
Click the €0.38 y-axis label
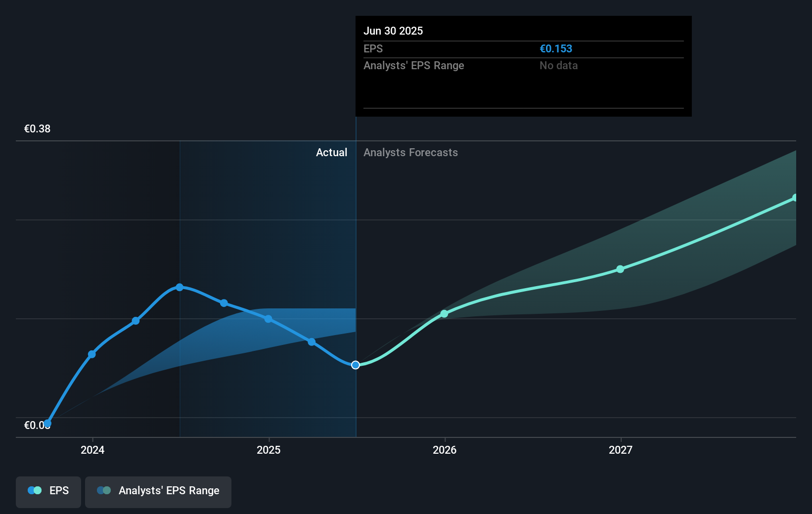point(37,129)
